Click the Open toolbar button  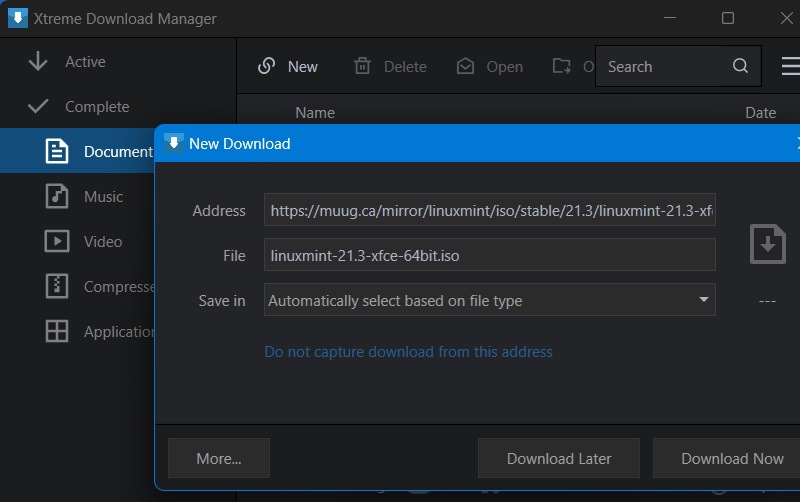[x=490, y=66]
